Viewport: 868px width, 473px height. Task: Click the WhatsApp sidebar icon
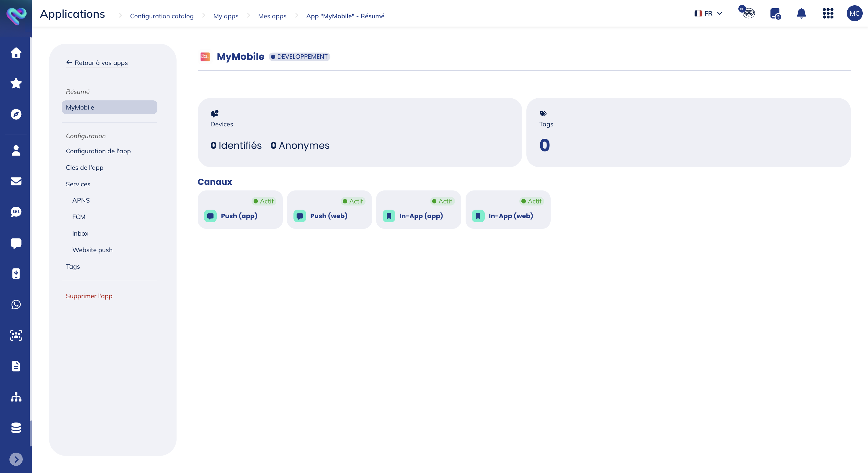(16, 304)
